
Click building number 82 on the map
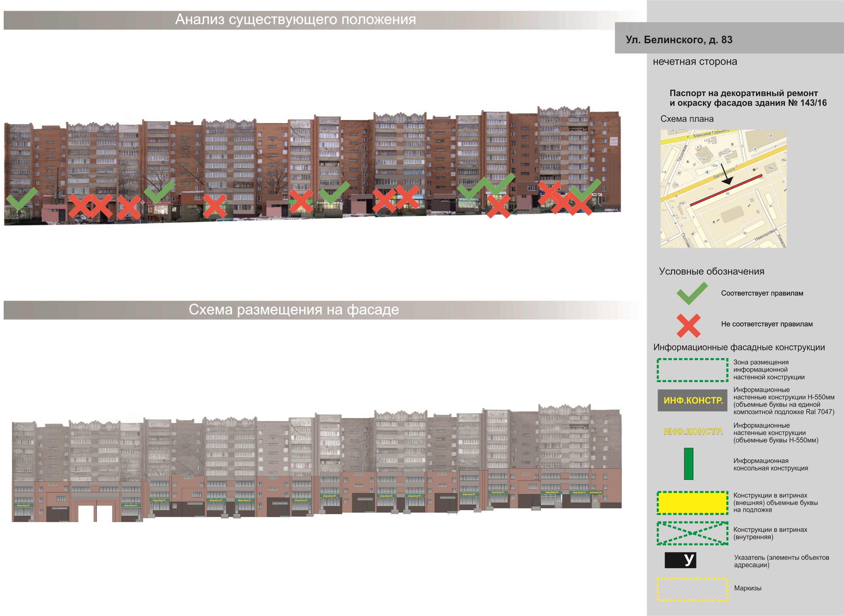click(x=745, y=233)
